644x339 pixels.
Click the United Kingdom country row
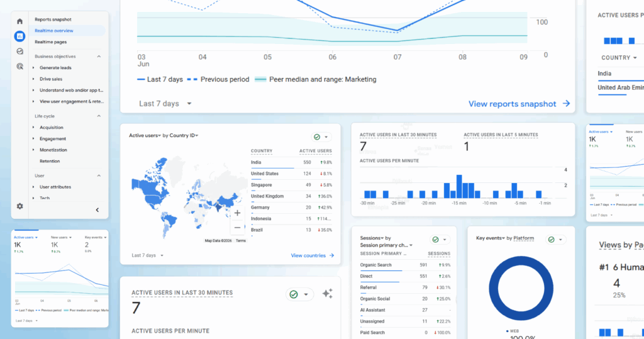coord(292,196)
